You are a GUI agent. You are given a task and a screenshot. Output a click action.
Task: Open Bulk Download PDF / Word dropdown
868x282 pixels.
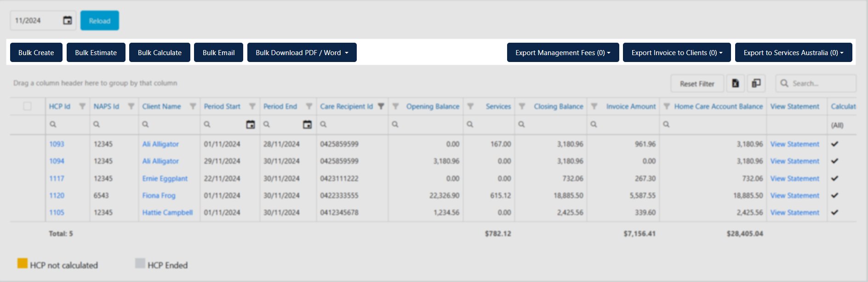302,52
